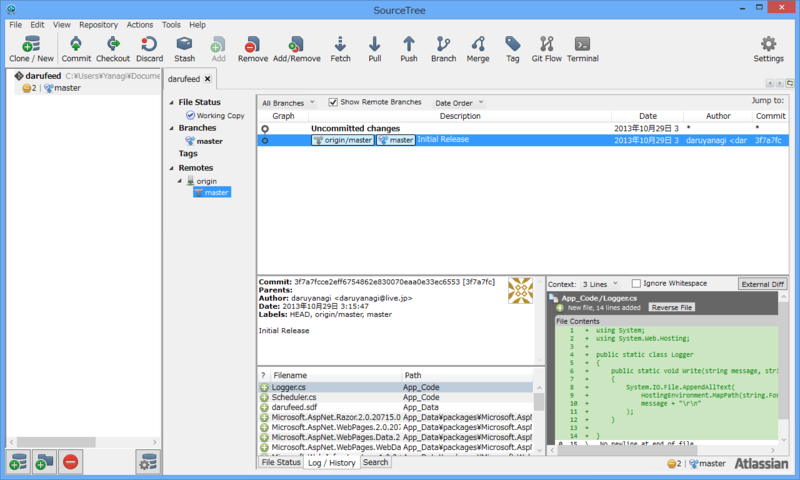The width and height of the screenshot is (800, 480).
Task: Switch to the Log / History tab
Action: pyautogui.click(x=332, y=463)
